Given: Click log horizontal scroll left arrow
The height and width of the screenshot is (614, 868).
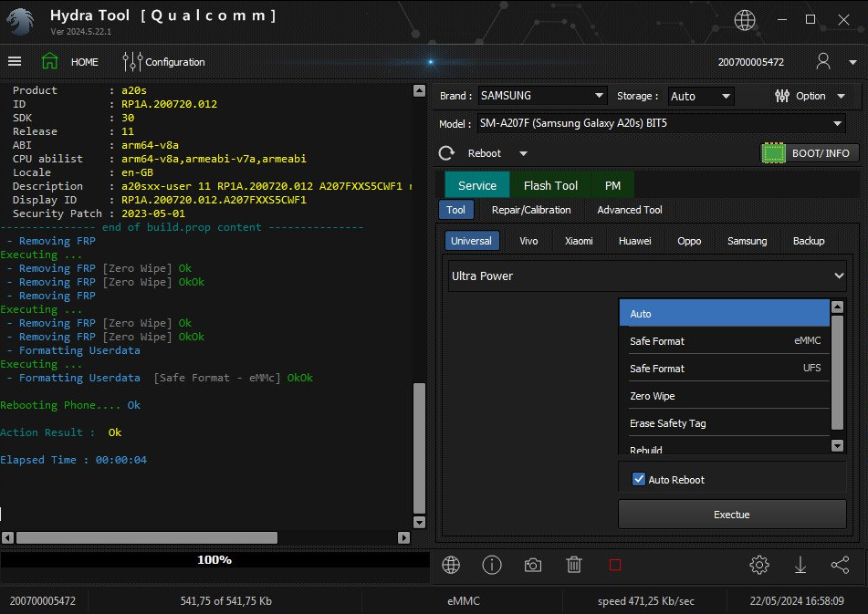Looking at the screenshot, I should (x=7, y=537).
